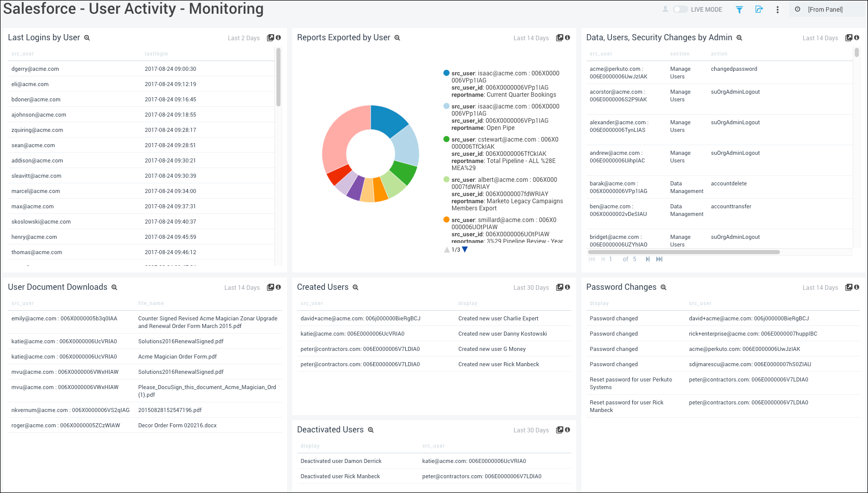Click the share/export icon in the top toolbar
This screenshot has height=493, width=868.
tap(759, 9)
